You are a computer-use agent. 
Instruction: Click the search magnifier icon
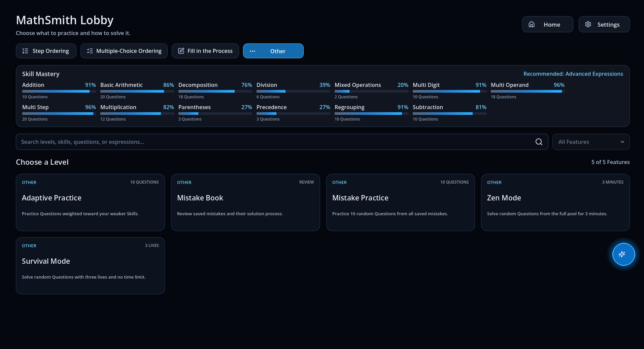(x=539, y=142)
